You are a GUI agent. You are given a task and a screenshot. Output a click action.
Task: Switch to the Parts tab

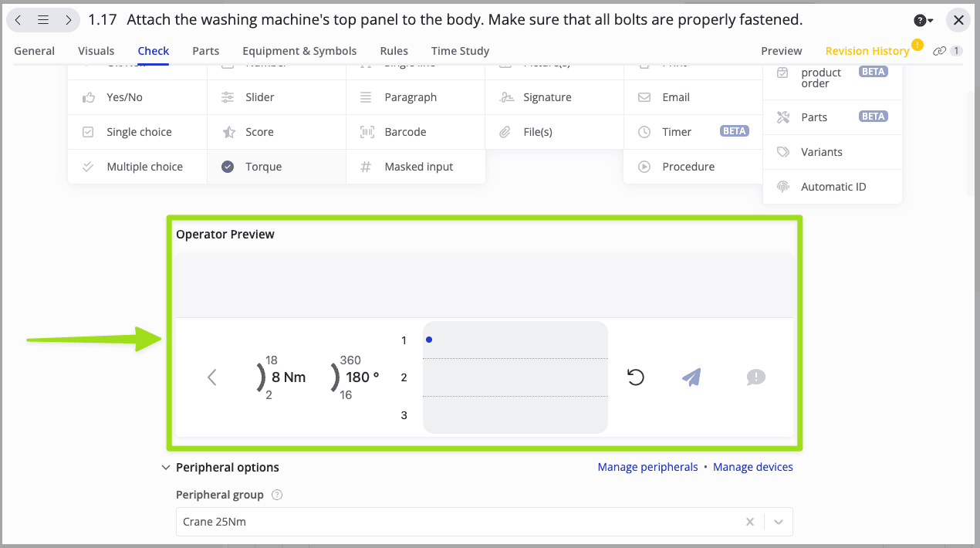pos(206,51)
